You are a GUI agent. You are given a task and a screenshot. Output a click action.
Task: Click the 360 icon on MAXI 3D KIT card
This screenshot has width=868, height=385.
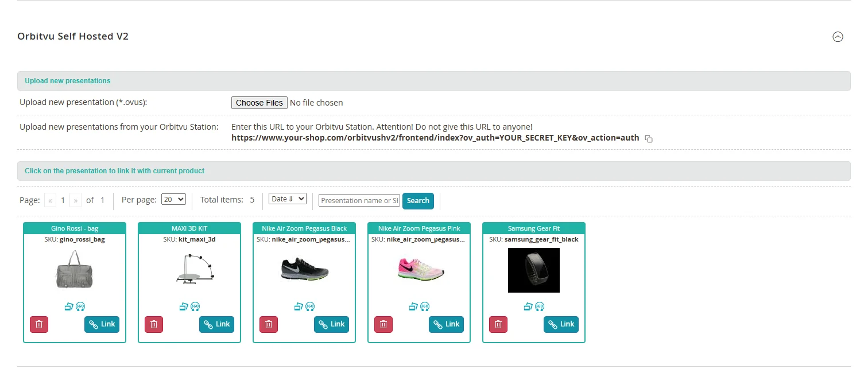[x=195, y=306]
